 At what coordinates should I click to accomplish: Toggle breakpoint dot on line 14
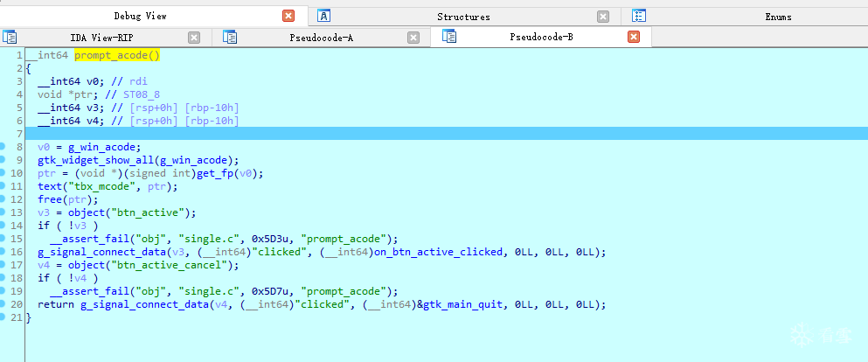(3, 226)
